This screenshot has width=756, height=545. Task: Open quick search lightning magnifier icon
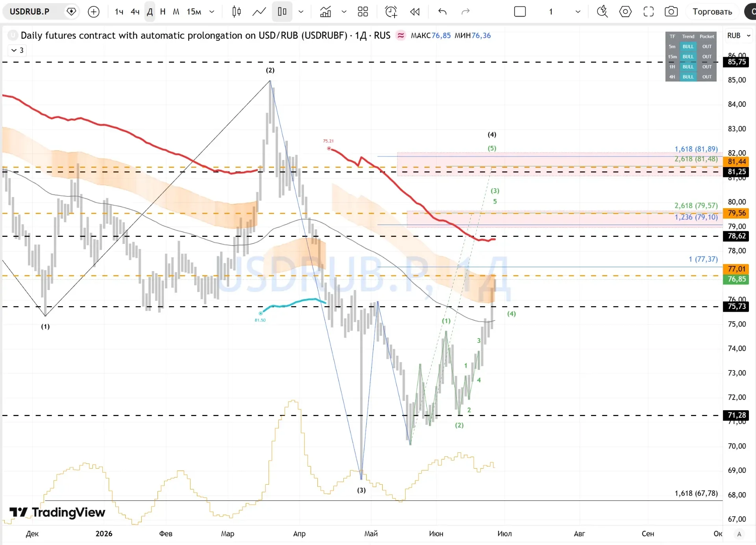[602, 11]
